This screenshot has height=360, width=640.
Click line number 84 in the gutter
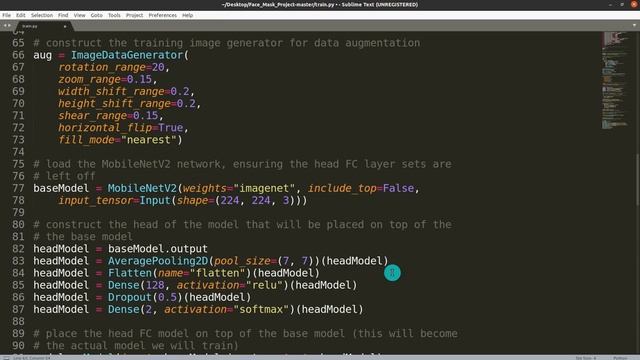pyautogui.click(x=18, y=273)
